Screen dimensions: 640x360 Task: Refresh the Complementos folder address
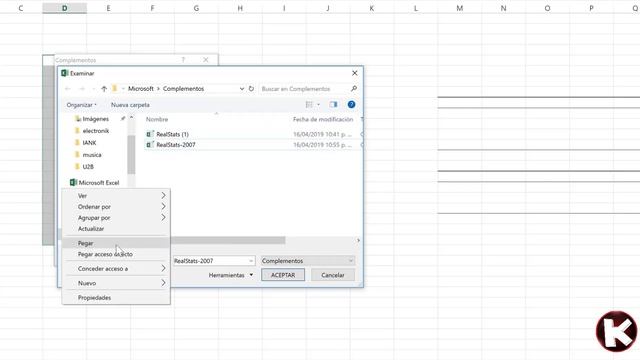click(x=251, y=89)
